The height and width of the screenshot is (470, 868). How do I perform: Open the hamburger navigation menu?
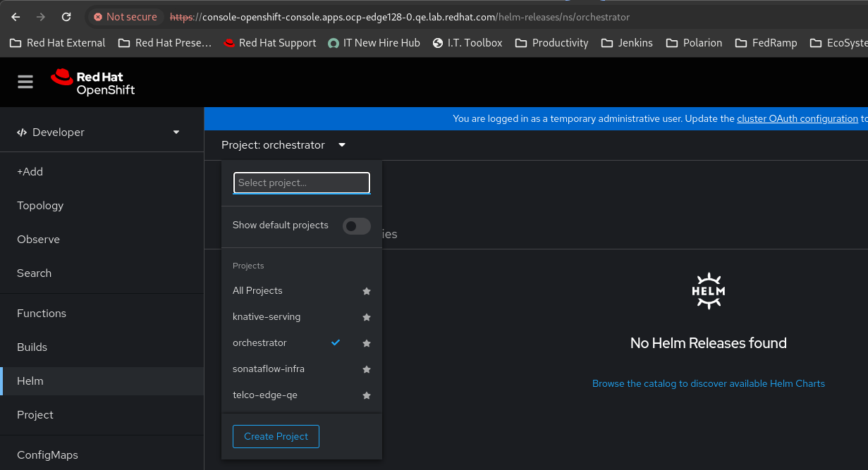pyautogui.click(x=25, y=82)
